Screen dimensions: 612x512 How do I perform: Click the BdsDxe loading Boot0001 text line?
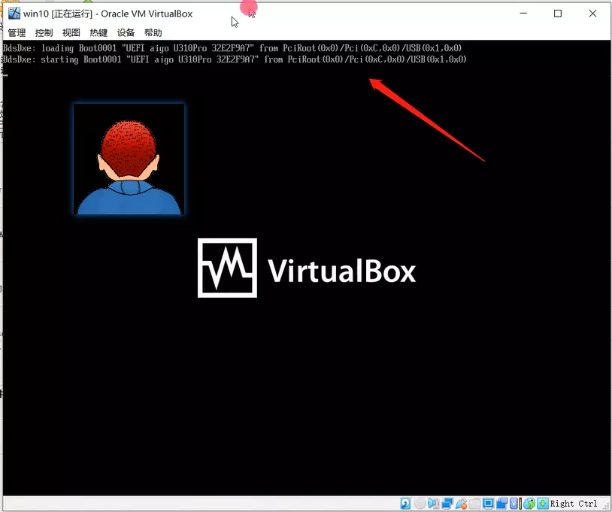tap(232, 48)
